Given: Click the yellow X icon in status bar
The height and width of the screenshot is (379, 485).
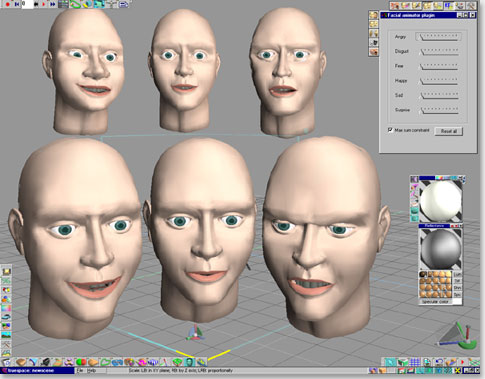Looking at the screenshot, I should [x=458, y=370].
